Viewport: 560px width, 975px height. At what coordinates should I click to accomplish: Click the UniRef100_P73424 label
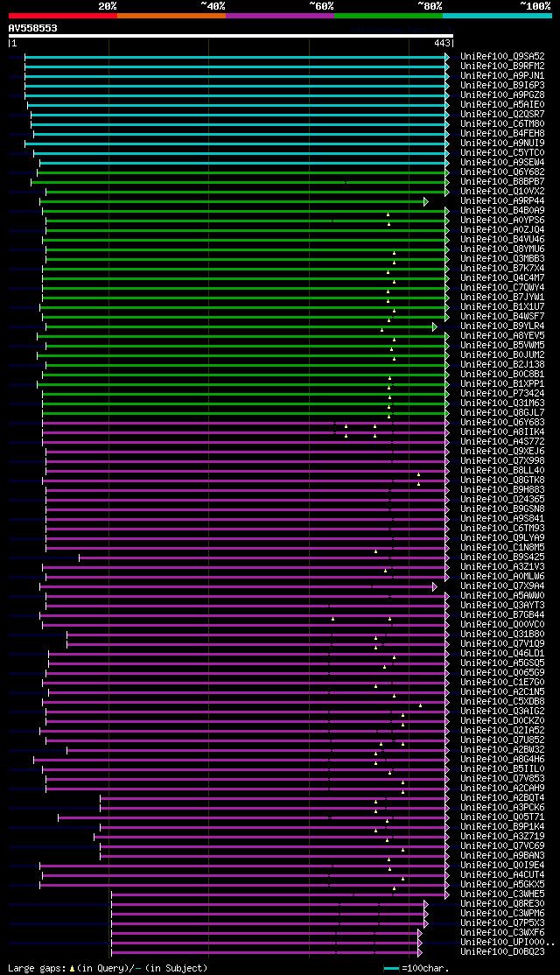coord(502,394)
